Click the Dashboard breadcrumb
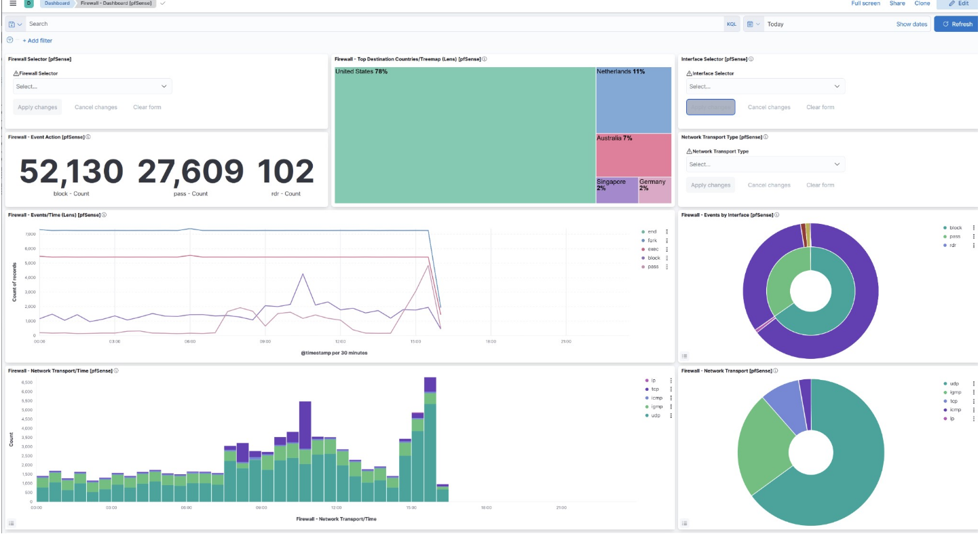 (x=57, y=3)
